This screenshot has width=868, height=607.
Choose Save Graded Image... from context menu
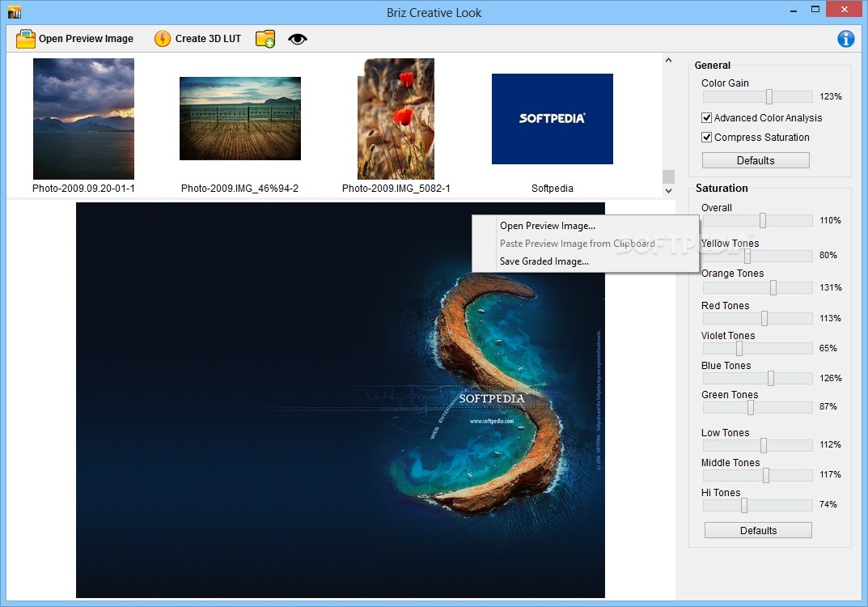tap(544, 261)
